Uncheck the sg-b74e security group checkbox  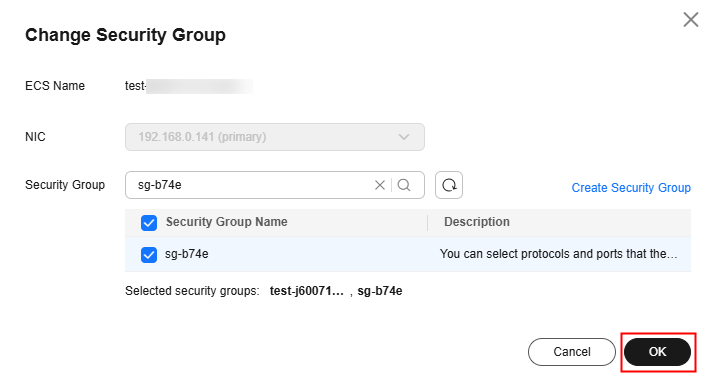(149, 255)
